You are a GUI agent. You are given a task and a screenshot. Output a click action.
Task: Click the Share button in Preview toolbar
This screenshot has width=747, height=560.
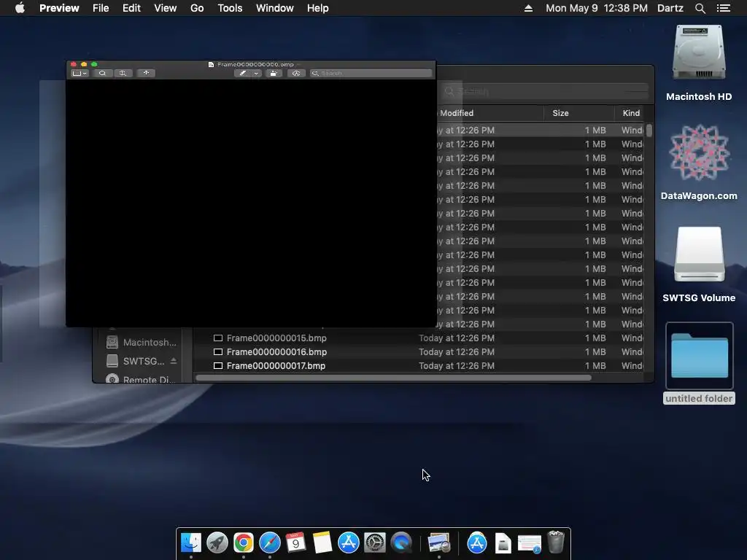pyautogui.click(x=146, y=74)
